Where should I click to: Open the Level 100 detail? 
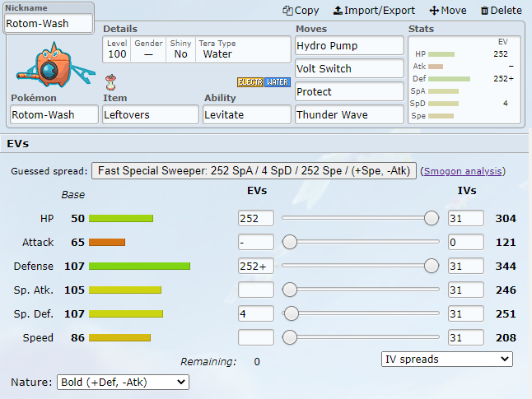117,49
